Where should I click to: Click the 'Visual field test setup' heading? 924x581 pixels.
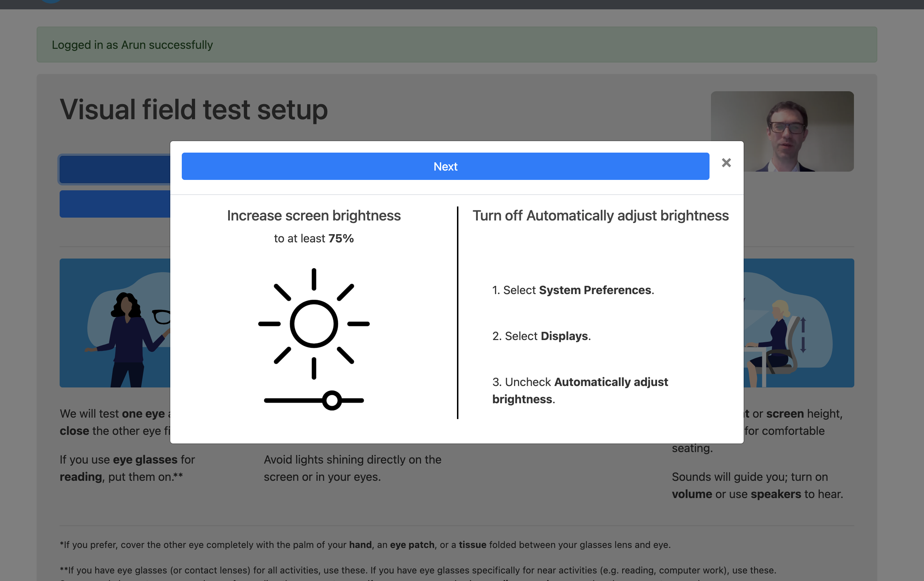click(x=194, y=109)
